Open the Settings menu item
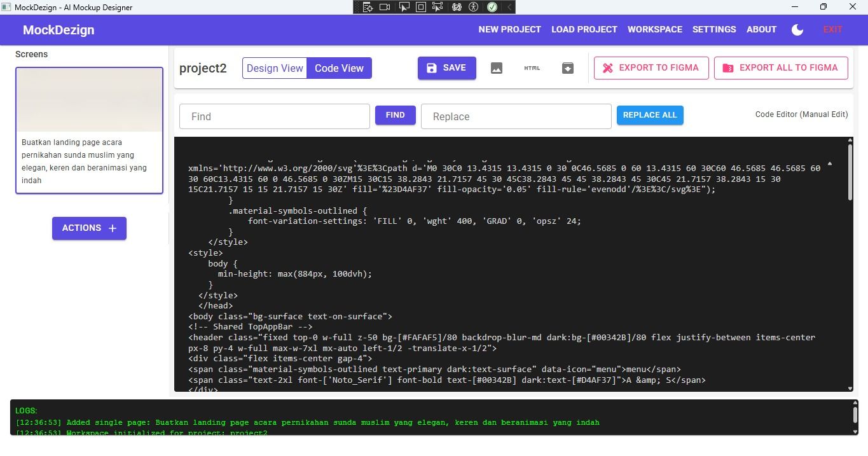 (714, 29)
